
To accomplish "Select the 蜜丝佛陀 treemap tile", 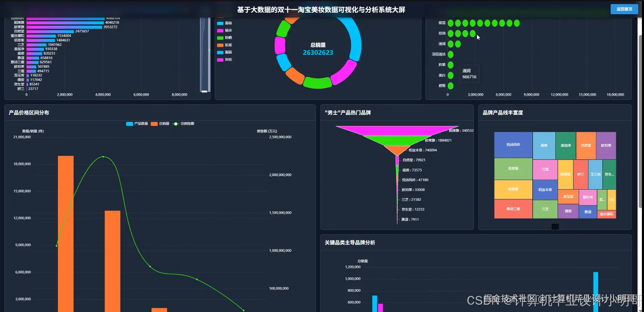I will pos(606,214).
